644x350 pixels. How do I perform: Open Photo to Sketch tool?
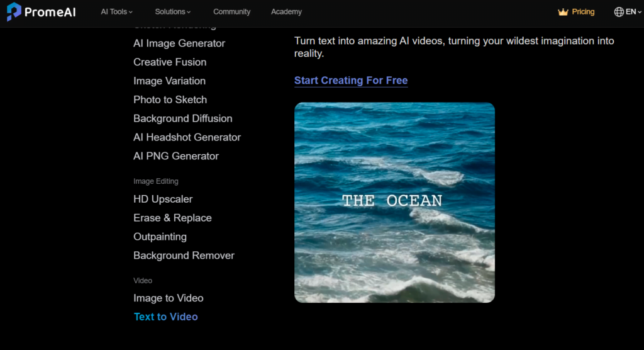click(x=170, y=100)
